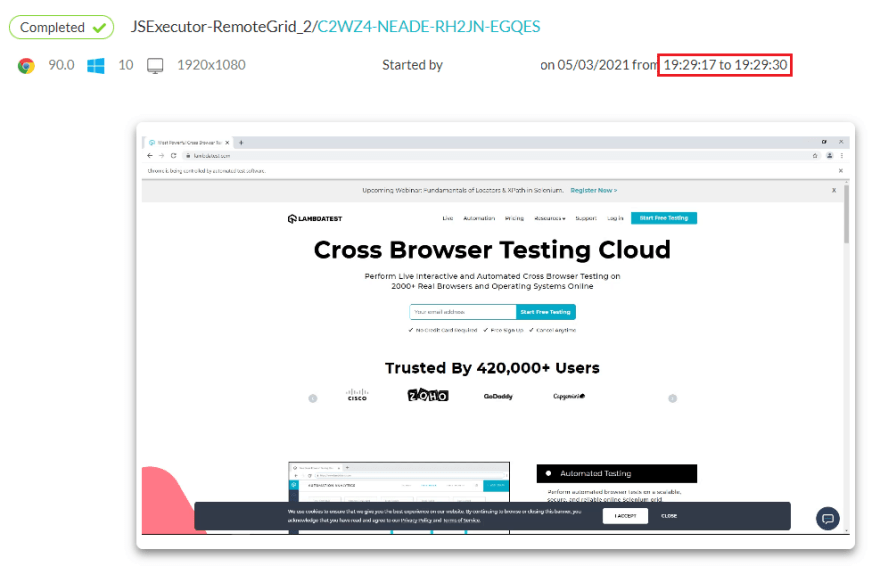The image size is (880, 566).
Task: Click the Chrome browser icon
Action: click(x=26, y=66)
